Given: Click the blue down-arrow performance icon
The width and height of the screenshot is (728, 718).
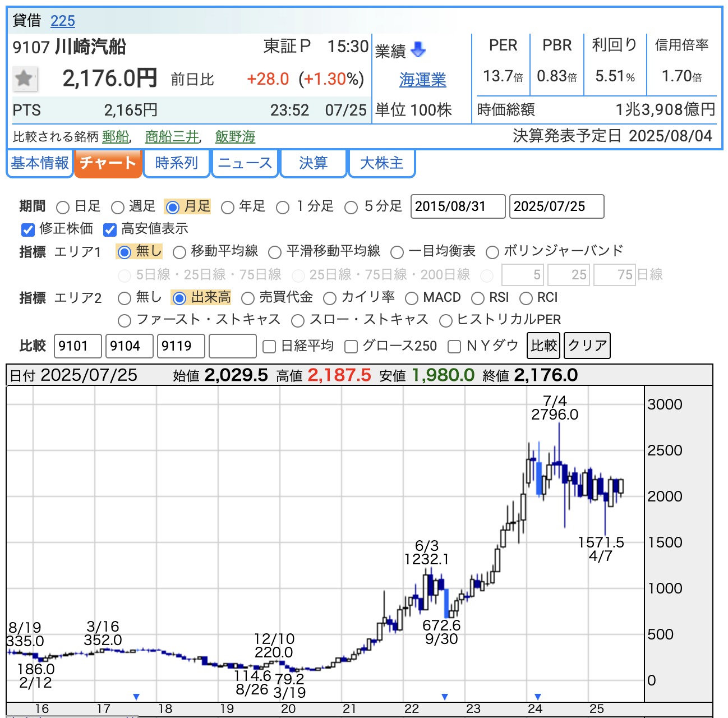Looking at the screenshot, I should (x=418, y=50).
